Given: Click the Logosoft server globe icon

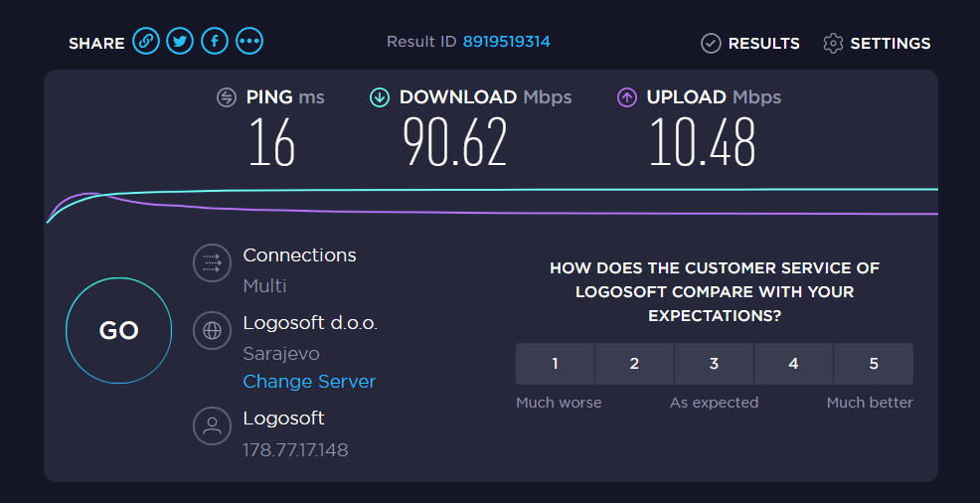Looking at the screenshot, I should [212, 331].
